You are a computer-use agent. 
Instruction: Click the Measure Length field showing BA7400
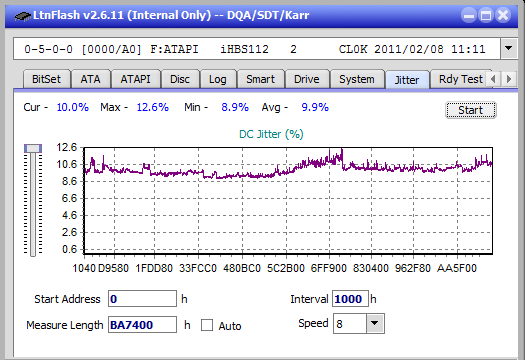click(142, 325)
